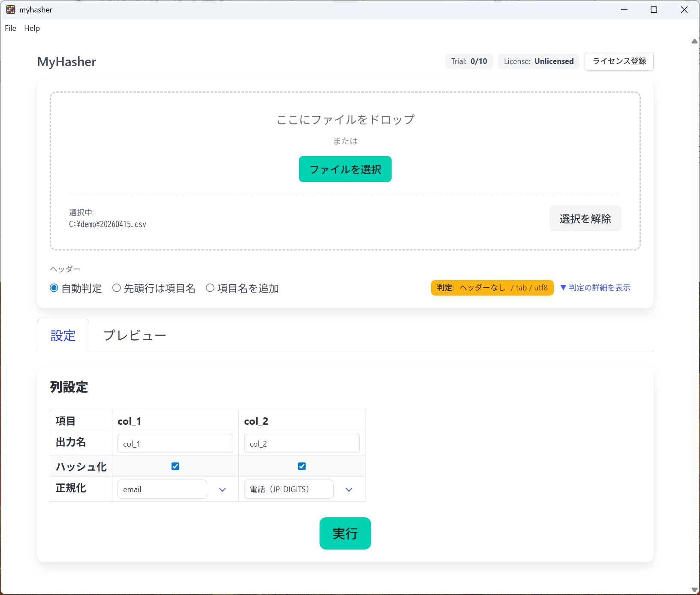Image resolution: width=700 pixels, height=595 pixels.
Task: Select the 自動判定 radio button
Action: [x=54, y=288]
